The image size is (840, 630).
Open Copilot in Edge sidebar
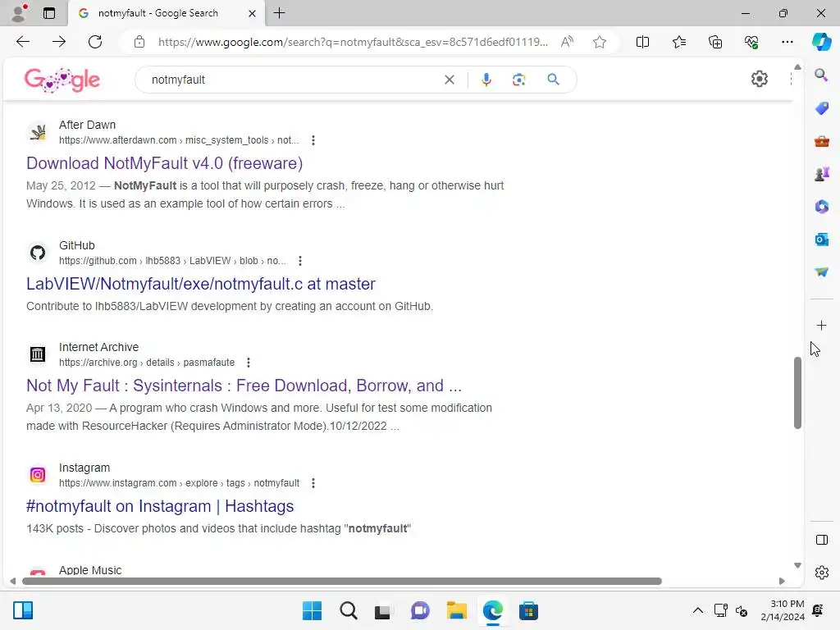pyautogui.click(x=821, y=42)
